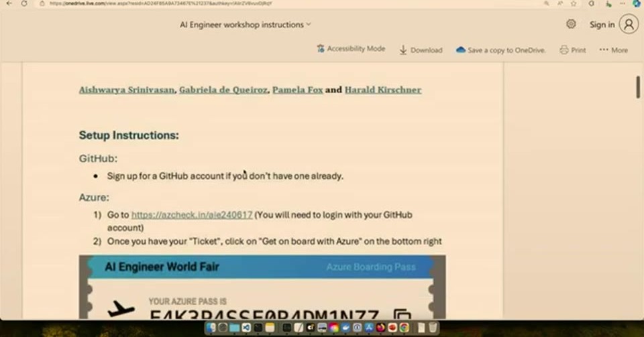Go back with the browser back arrow
The image size is (644, 337).
pos(9,3)
